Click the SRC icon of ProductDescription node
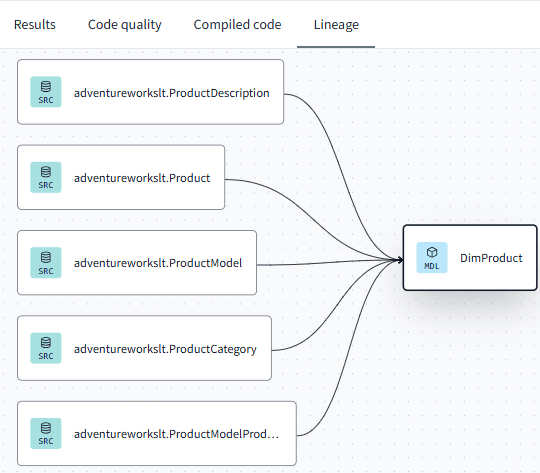Viewport: 540px width, 473px height. [x=46, y=92]
